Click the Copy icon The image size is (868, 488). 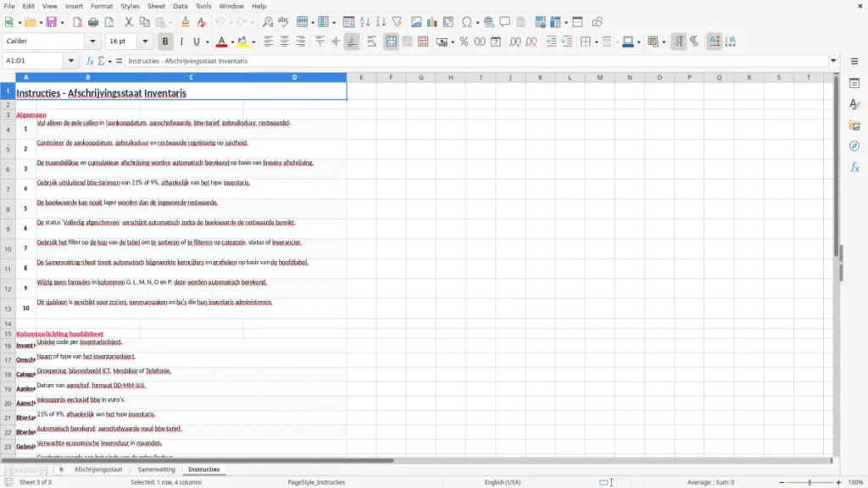[144, 22]
